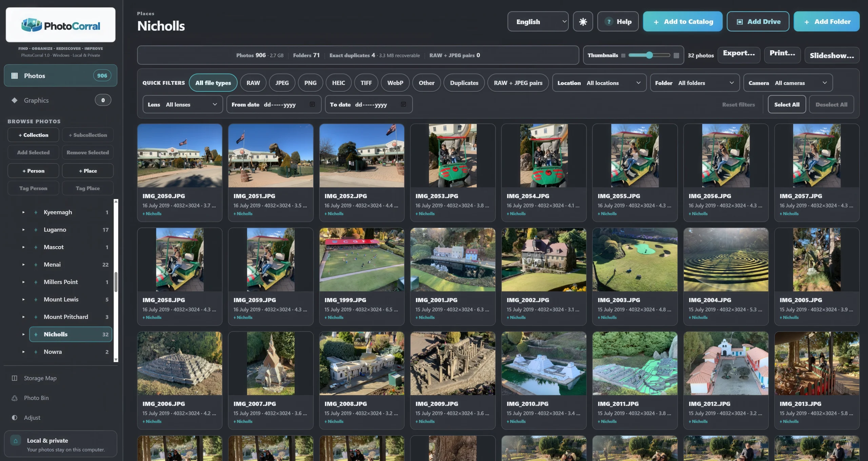Click the drive icon in Add Drive
Screen dimensions: 868x461
coord(740,22)
